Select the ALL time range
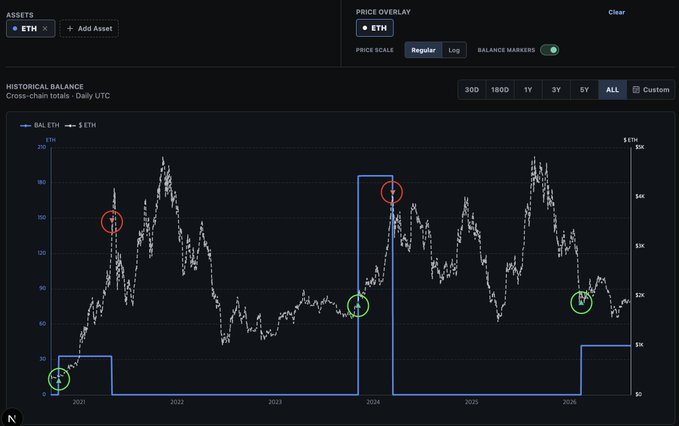 pyautogui.click(x=612, y=90)
